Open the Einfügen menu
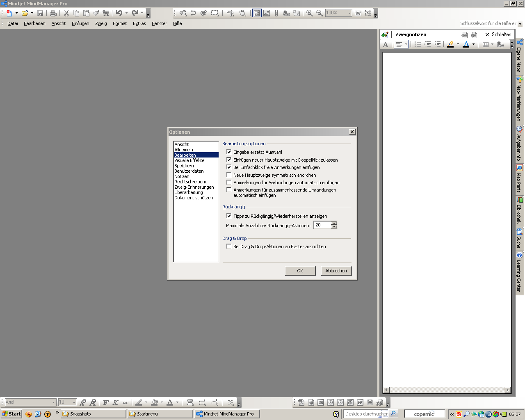The height and width of the screenshot is (420, 525). coord(80,23)
